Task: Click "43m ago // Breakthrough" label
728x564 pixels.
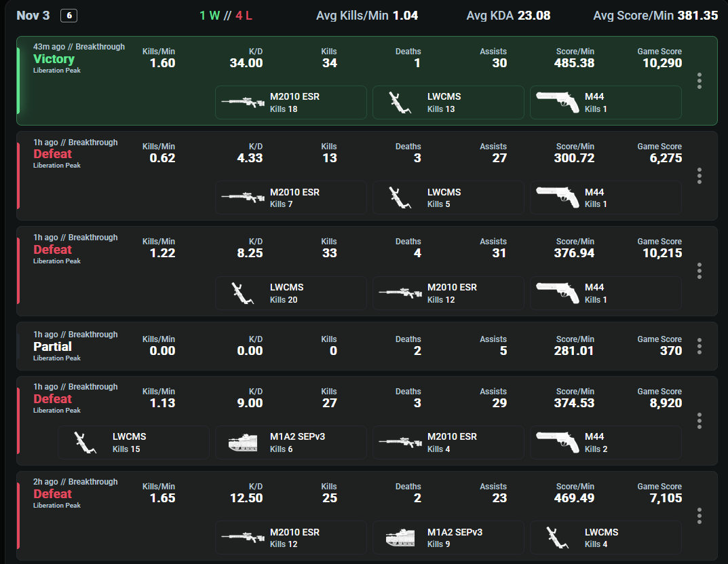Action: (79, 46)
